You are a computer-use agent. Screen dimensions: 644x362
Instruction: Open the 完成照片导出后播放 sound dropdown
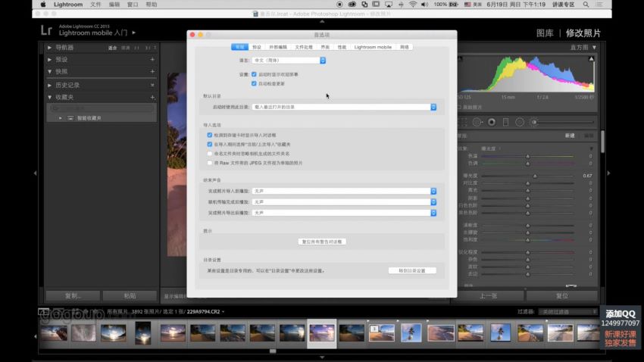point(344,213)
